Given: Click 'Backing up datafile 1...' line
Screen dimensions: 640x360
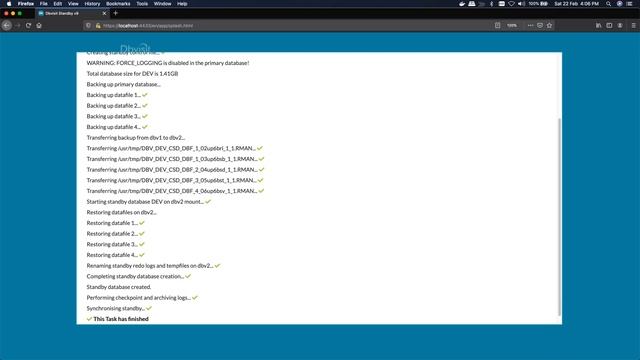Looking at the screenshot, I should point(117,95).
